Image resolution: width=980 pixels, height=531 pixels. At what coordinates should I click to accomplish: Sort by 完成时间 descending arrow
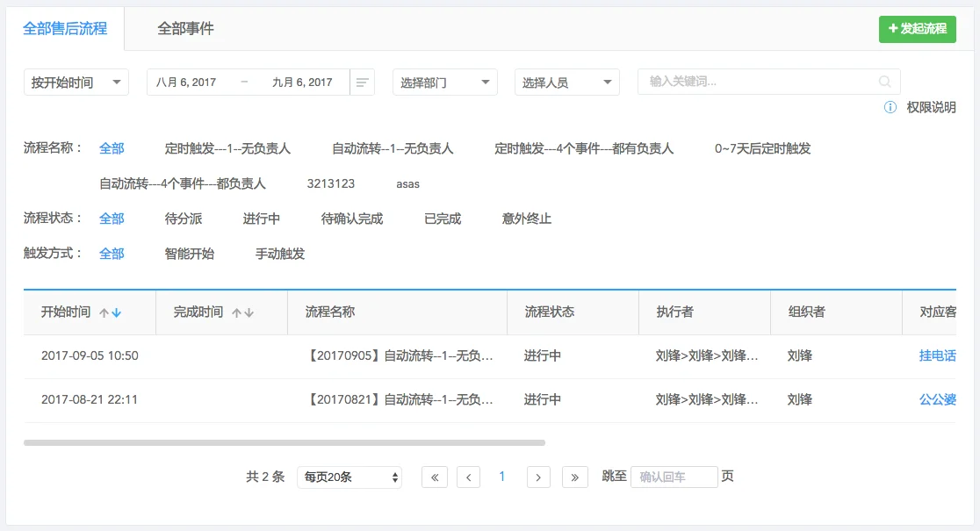(249, 312)
